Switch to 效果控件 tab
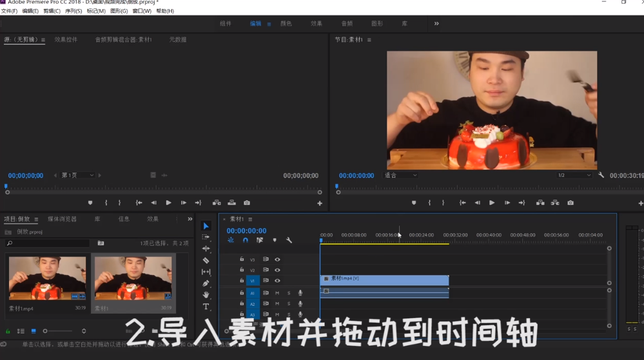Screen dimensions: 644x360 pos(66,40)
